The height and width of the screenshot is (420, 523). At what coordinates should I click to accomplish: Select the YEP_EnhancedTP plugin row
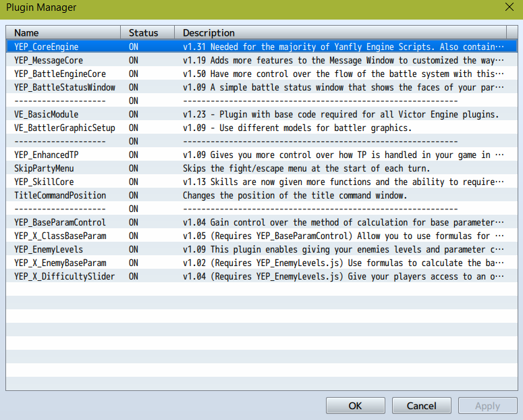(x=262, y=155)
